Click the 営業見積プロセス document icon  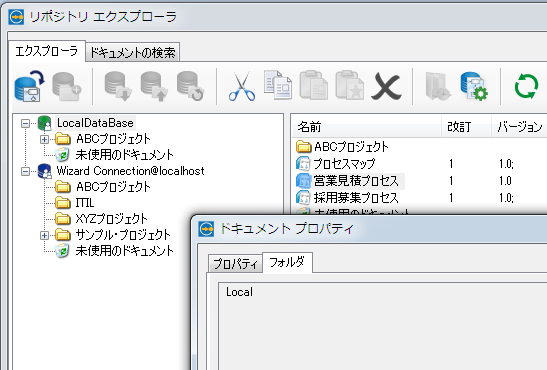tap(303, 181)
